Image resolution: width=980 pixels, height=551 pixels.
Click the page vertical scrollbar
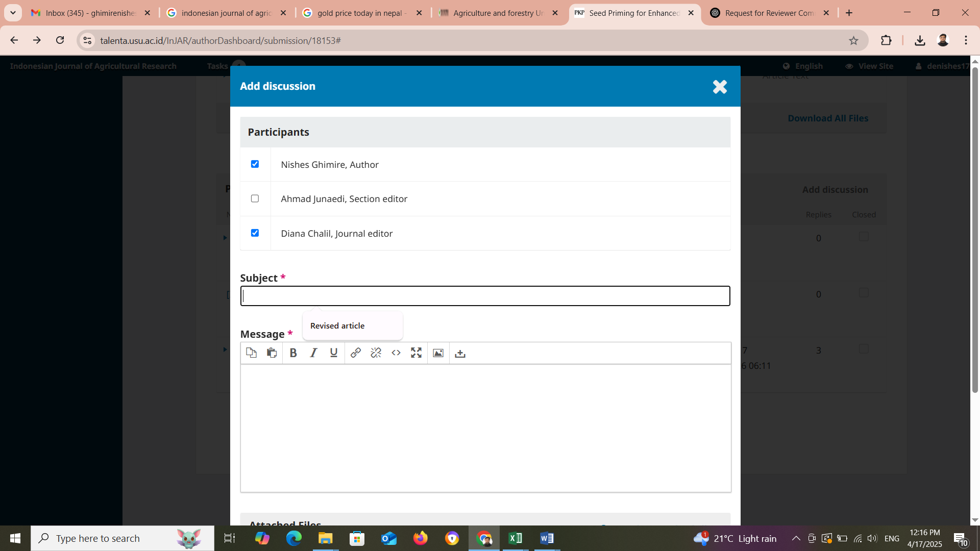pyautogui.click(x=975, y=230)
